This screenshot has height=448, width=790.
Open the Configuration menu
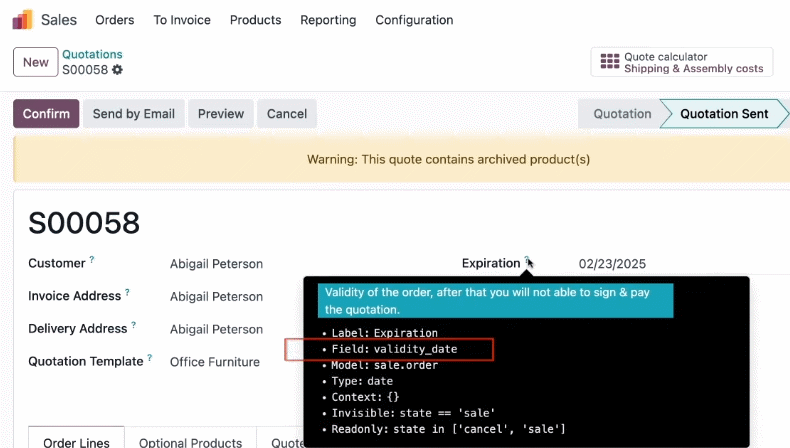(x=414, y=20)
